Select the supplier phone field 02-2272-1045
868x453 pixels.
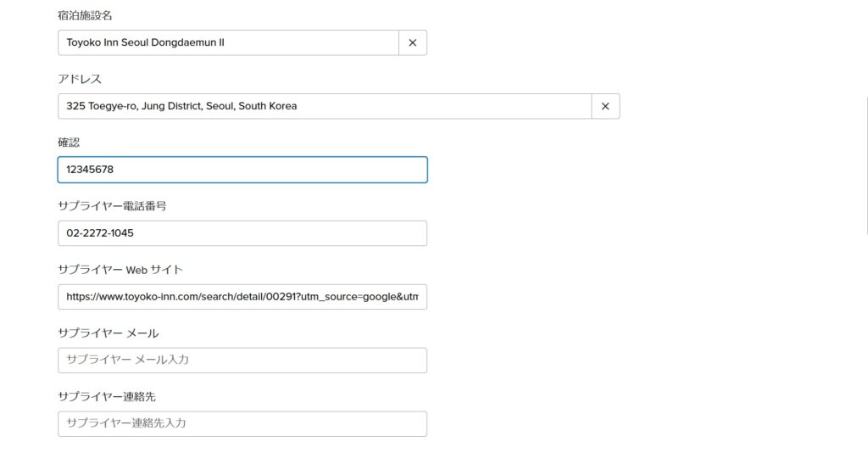click(x=242, y=233)
